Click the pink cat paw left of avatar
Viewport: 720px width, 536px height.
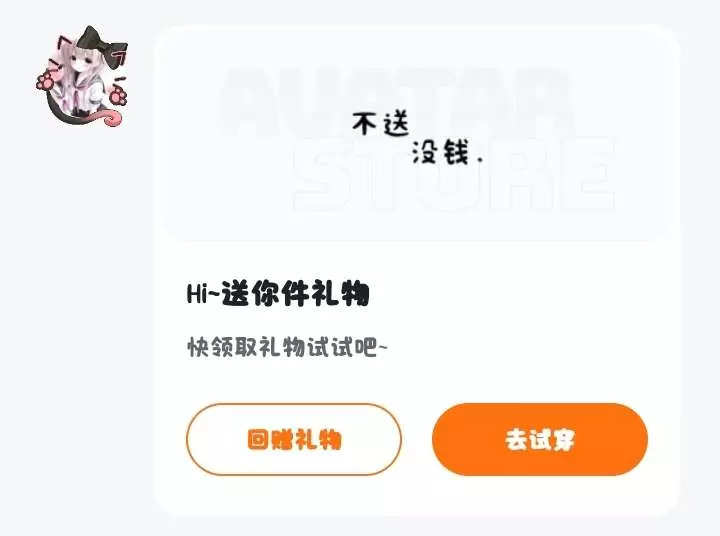[x=46, y=81]
